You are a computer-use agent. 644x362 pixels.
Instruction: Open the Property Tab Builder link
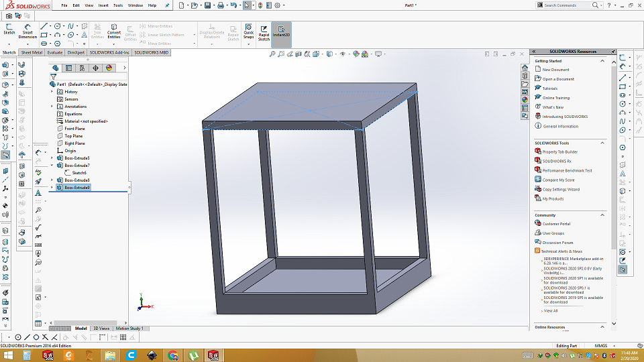click(x=559, y=152)
